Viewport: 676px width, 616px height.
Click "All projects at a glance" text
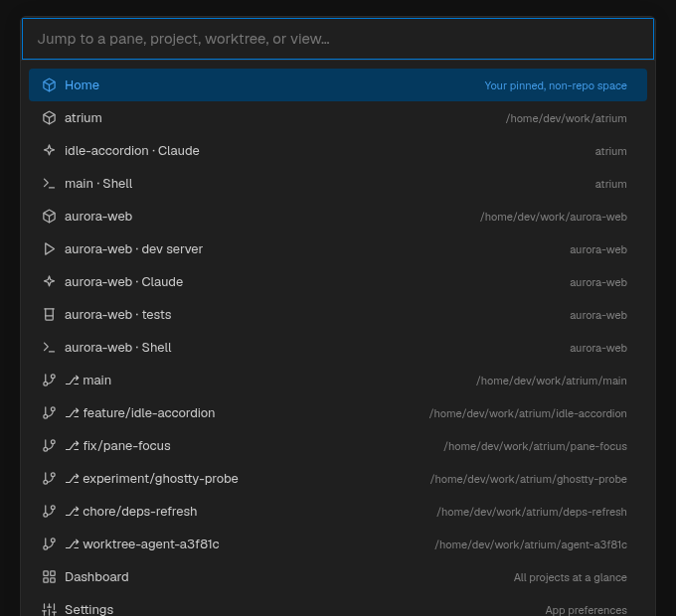pyautogui.click(x=570, y=577)
